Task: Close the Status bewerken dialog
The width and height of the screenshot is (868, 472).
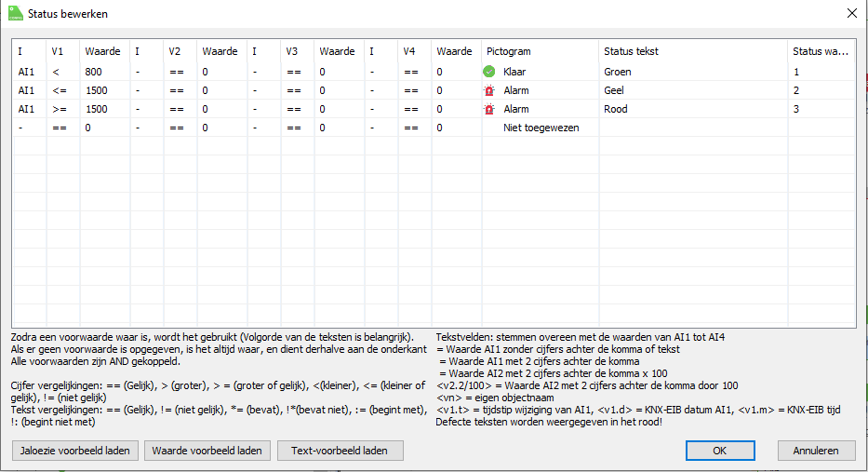Action: 851,13
